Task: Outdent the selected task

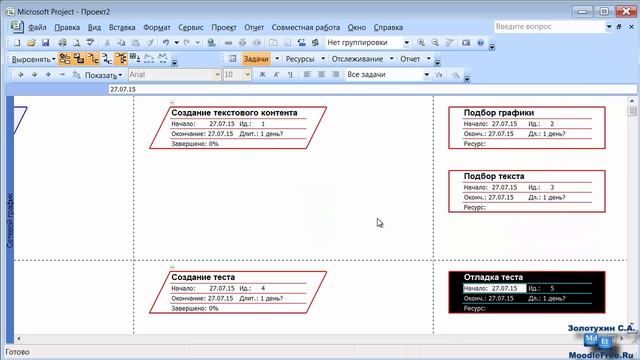Action: pyautogui.click(x=20, y=75)
